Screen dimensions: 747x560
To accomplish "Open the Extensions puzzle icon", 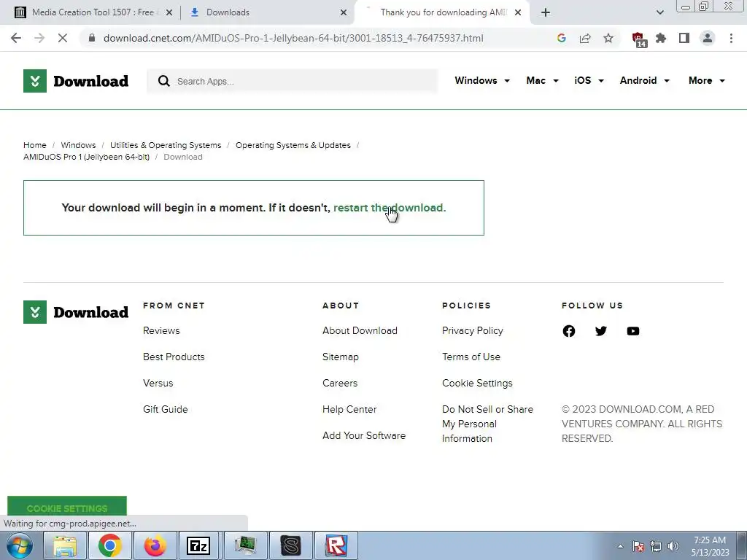I will [x=661, y=38].
